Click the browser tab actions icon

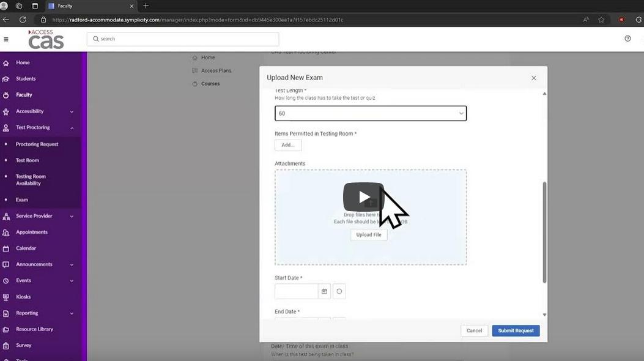(35, 6)
